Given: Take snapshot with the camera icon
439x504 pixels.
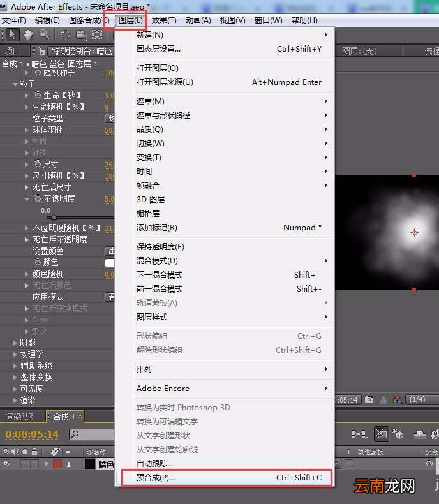Looking at the screenshot, I should coord(369,399).
